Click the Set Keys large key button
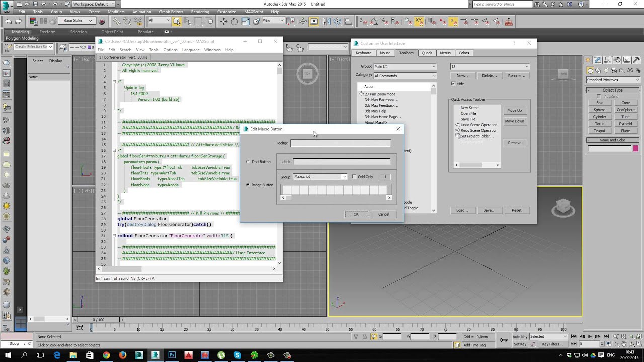 click(503, 340)
